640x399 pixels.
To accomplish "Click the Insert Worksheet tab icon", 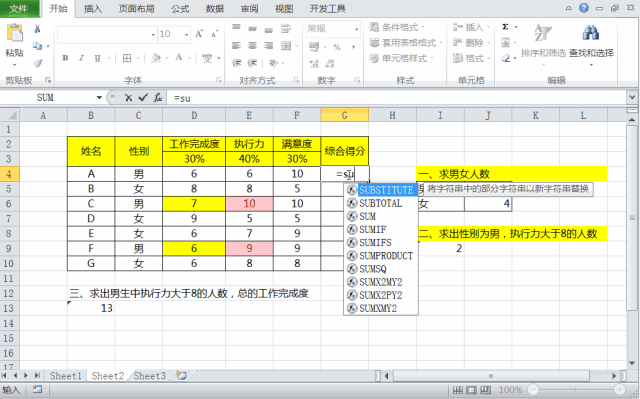I will click(182, 376).
